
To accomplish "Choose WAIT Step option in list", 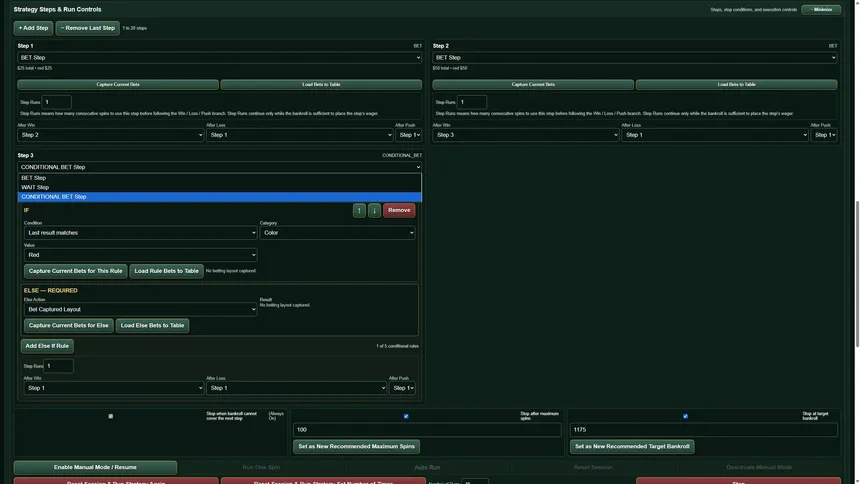I will click(x=219, y=187).
